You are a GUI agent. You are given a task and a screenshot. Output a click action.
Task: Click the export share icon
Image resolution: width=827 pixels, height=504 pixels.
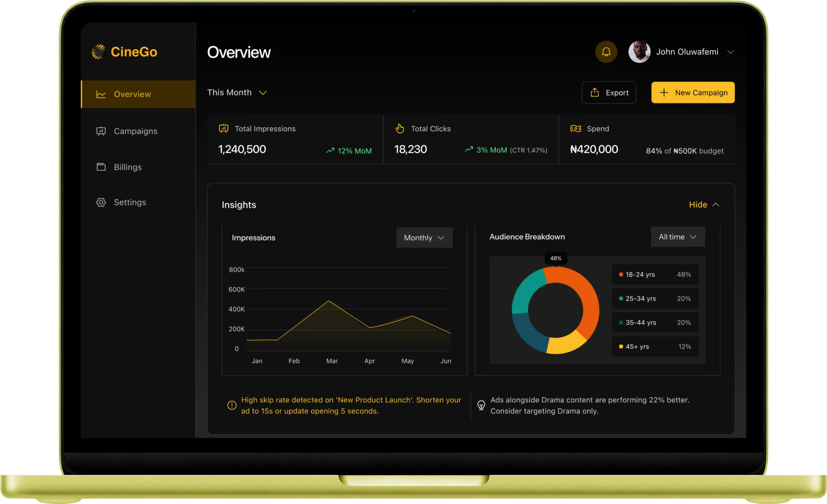[x=595, y=92]
